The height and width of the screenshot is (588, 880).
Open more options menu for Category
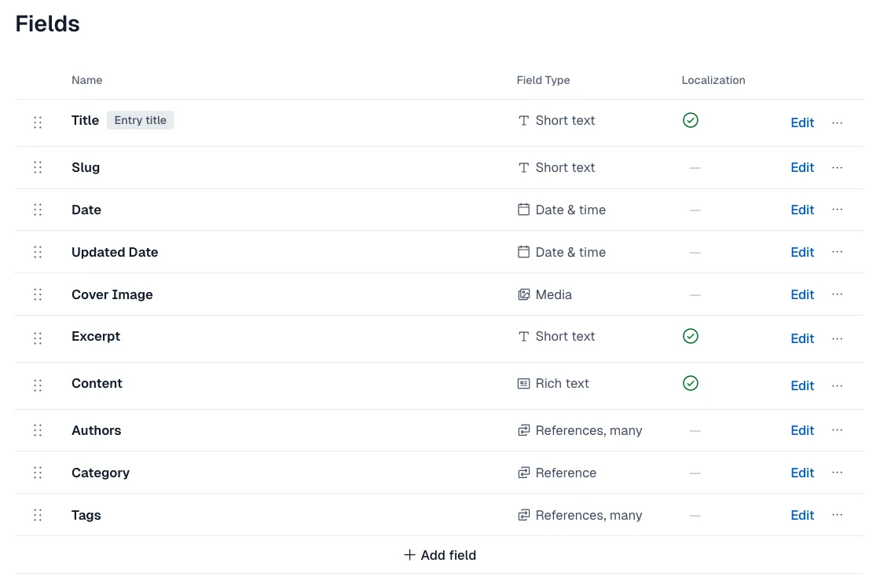[838, 473]
